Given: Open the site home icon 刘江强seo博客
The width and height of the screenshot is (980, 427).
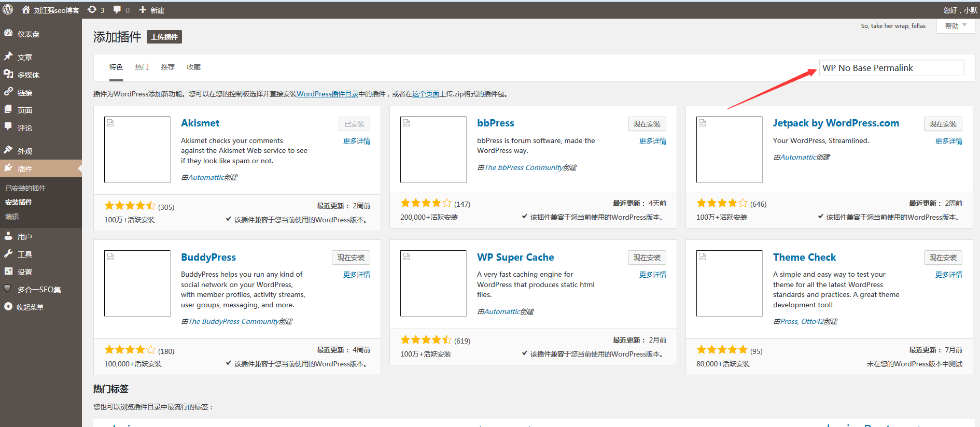Looking at the screenshot, I should click(25, 10).
